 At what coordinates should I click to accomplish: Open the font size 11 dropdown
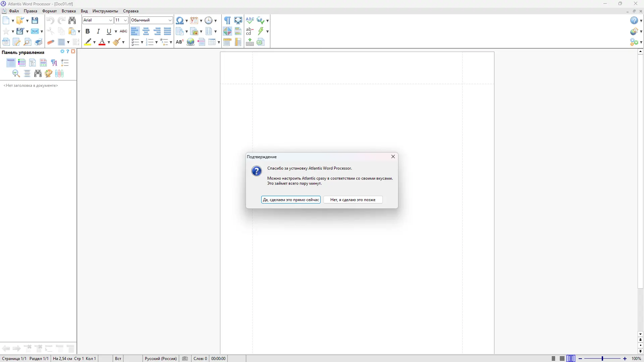pyautogui.click(x=125, y=20)
